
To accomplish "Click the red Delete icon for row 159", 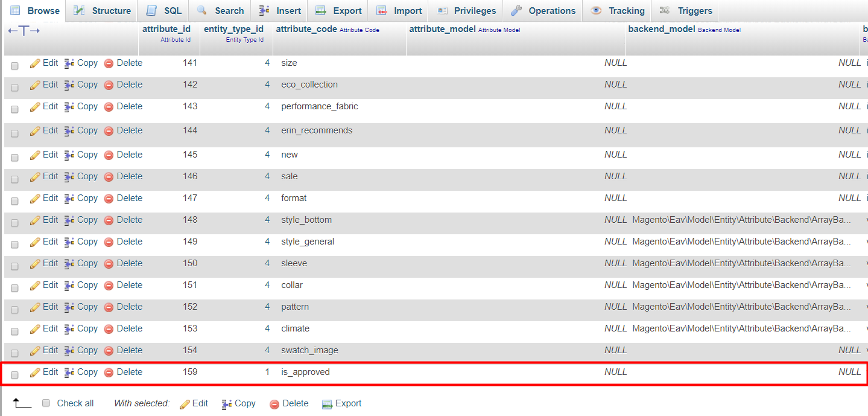I will [x=109, y=373].
